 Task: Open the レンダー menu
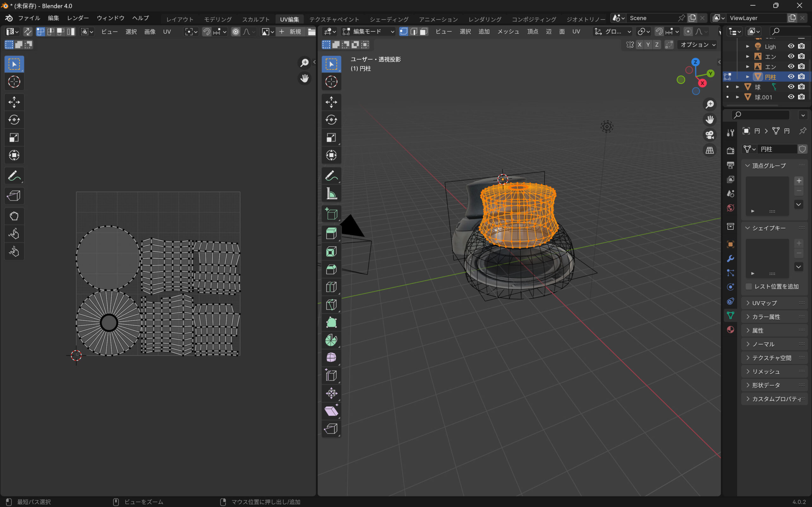click(78, 18)
